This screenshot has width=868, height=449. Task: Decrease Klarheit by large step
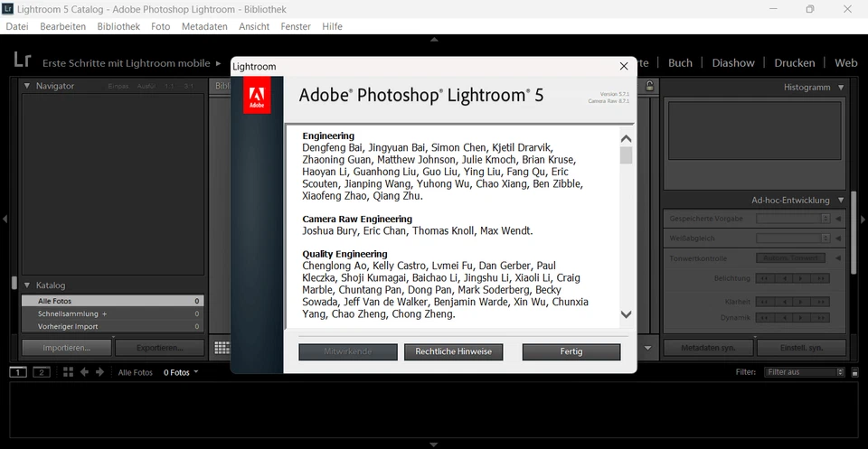point(765,302)
